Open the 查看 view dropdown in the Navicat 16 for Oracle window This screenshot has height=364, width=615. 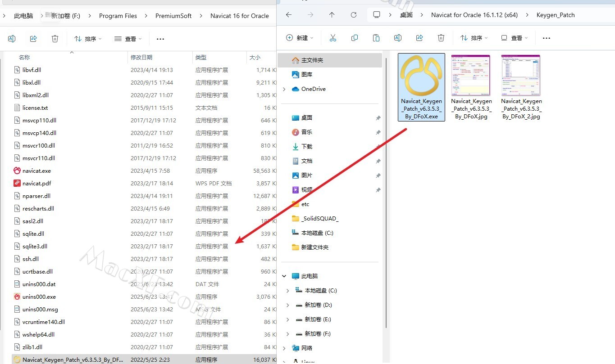(x=128, y=39)
